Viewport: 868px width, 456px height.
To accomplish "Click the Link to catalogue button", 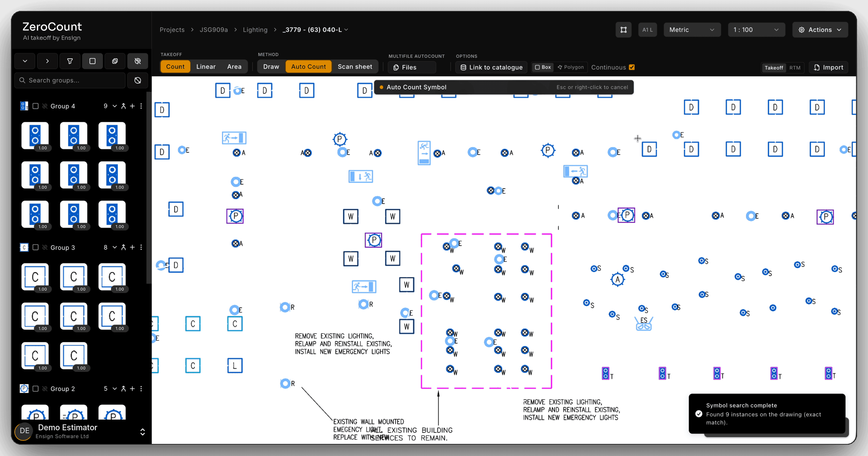I will [x=491, y=67].
